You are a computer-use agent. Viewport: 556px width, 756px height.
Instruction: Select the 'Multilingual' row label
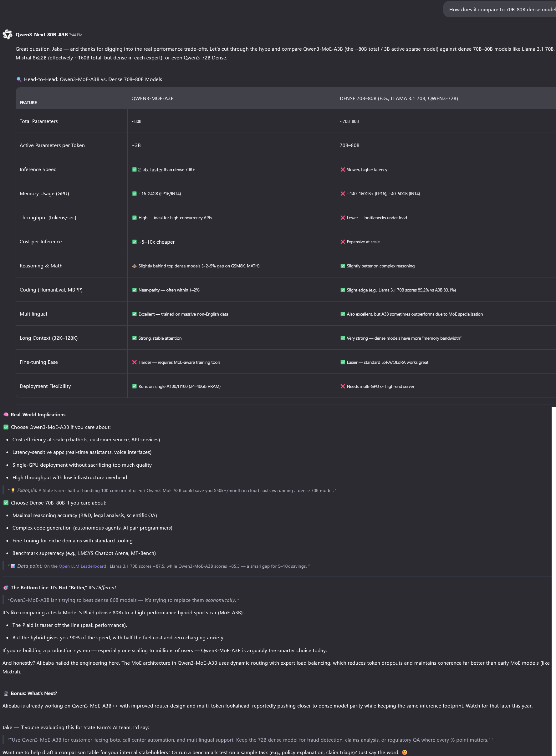[x=33, y=314]
